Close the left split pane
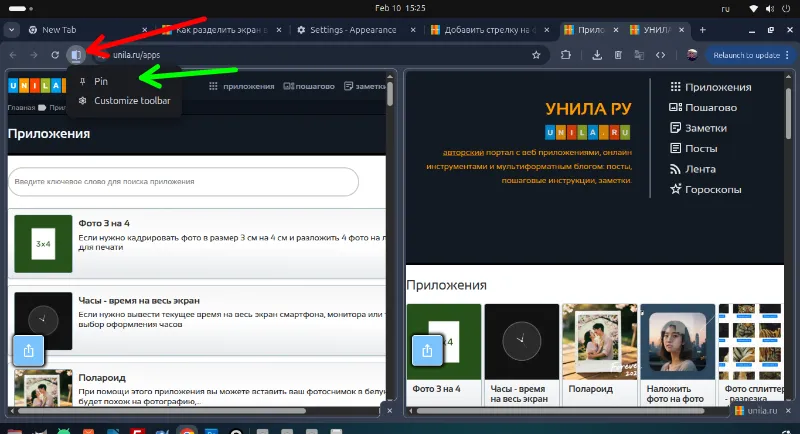This screenshot has width=800, height=434. pyautogui.click(x=389, y=411)
